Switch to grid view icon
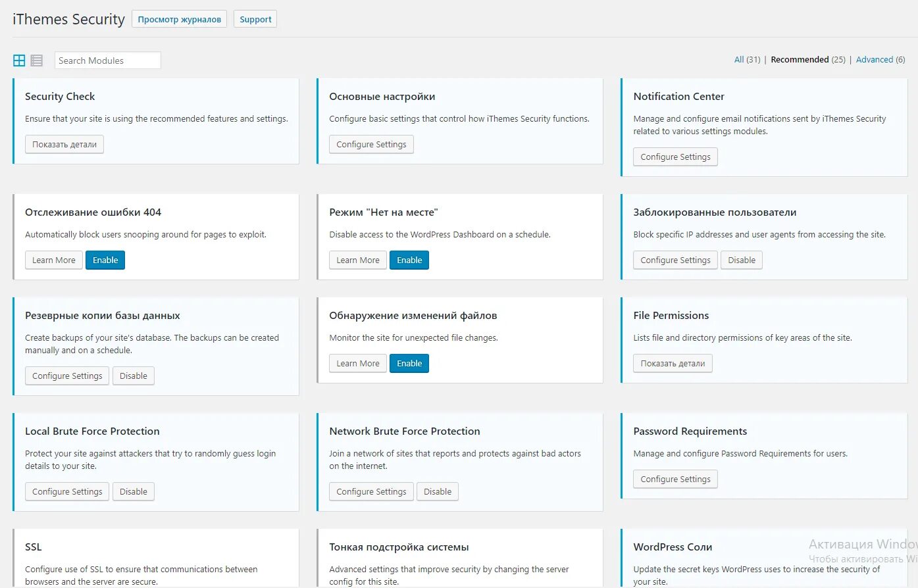Image resolution: width=918 pixels, height=588 pixels. (x=19, y=61)
